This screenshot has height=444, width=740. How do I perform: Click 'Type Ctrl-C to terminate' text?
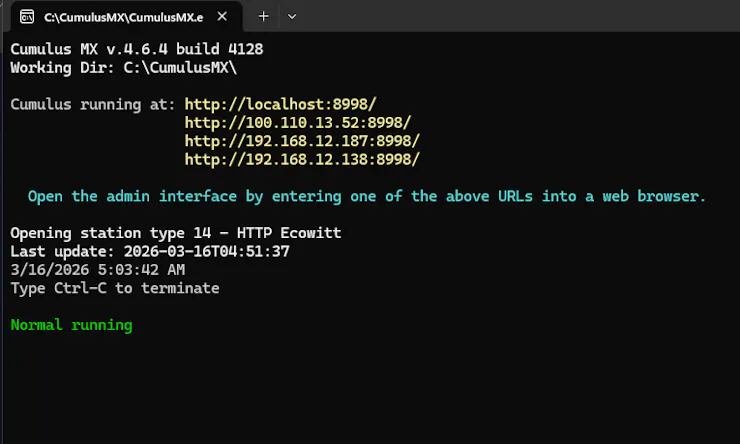coord(115,288)
